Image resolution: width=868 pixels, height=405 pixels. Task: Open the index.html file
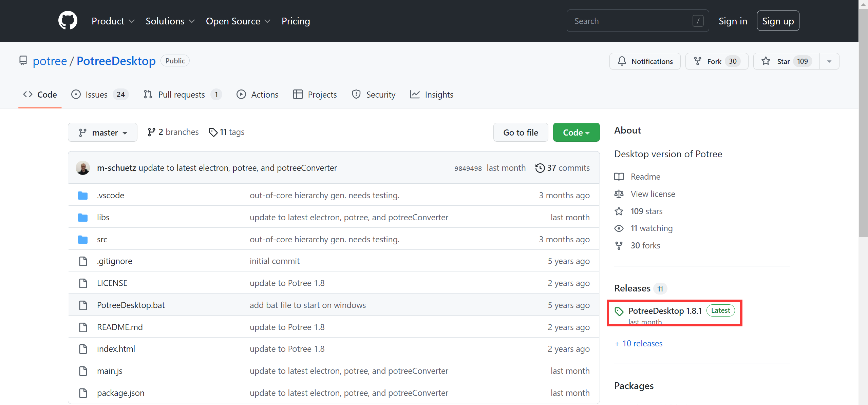pyautogui.click(x=116, y=349)
